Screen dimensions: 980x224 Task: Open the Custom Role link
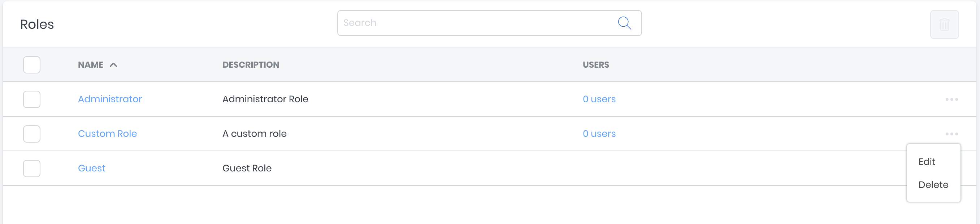(107, 134)
